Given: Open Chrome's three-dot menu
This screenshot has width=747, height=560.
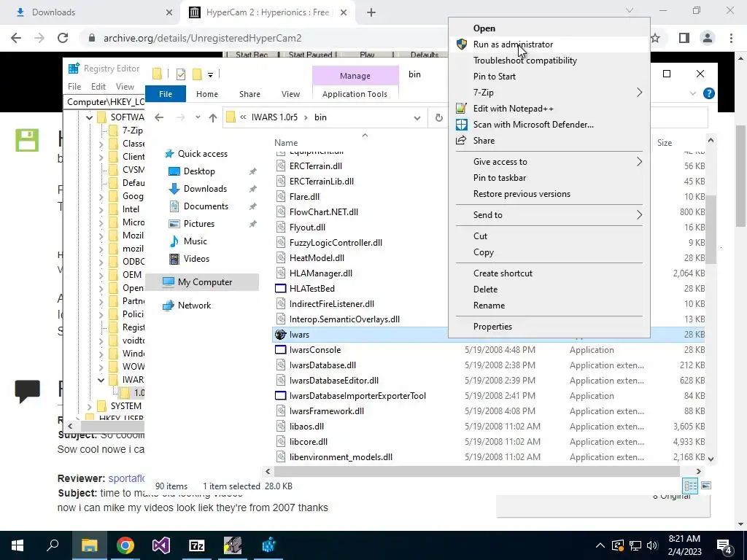Looking at the screenshot, I should pyautogui.click(x=731, y=38).
